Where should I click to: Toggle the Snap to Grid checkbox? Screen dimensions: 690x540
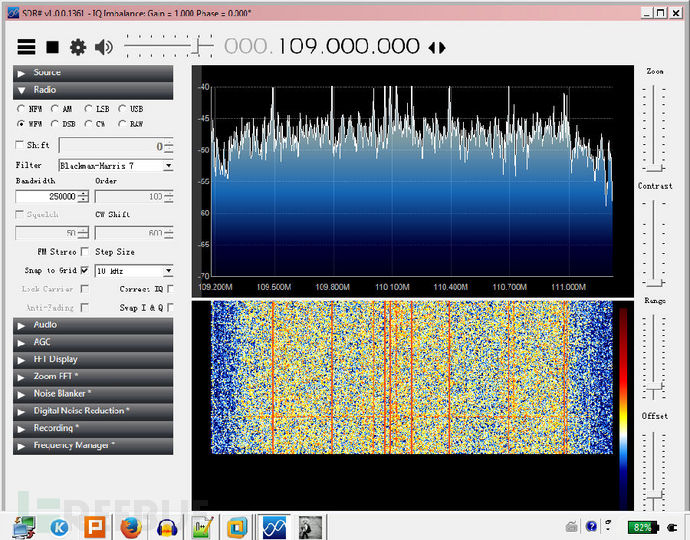84,270
